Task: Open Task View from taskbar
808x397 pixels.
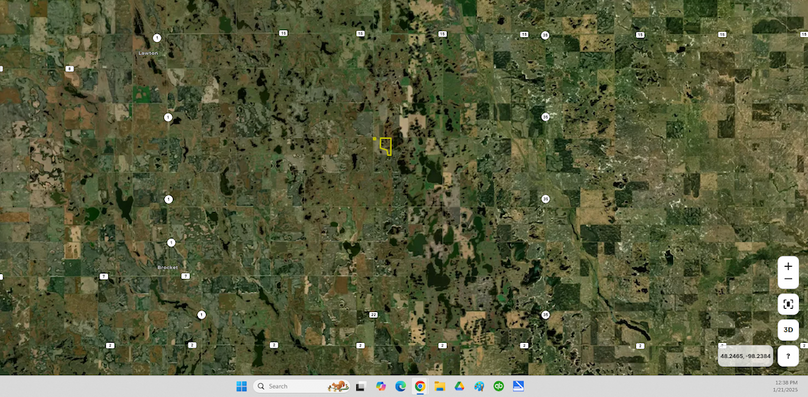Action: (361, 386)
